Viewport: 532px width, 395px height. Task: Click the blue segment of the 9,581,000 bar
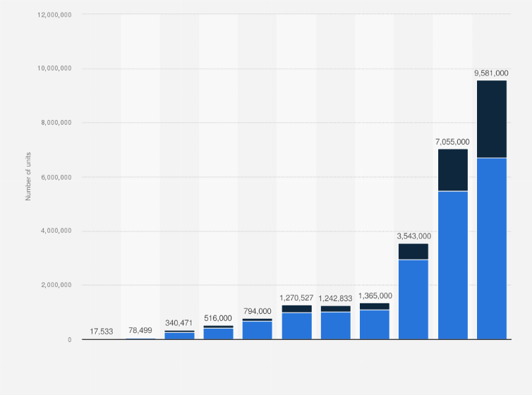pos(492,248)
